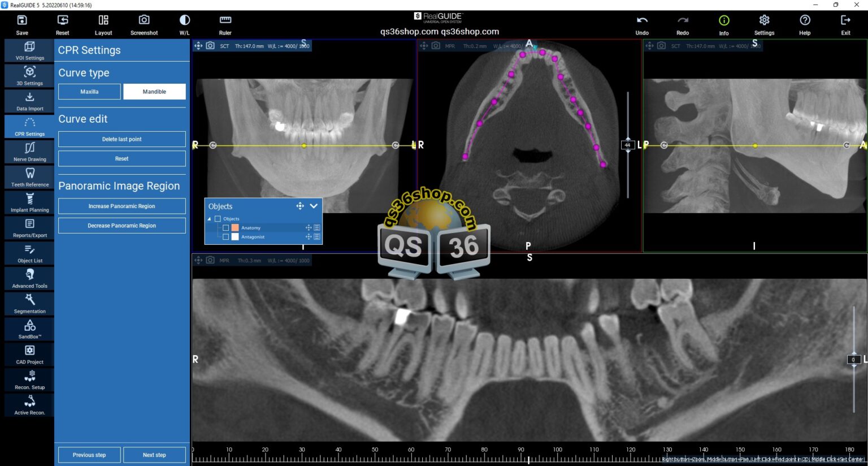Check the root Objects checkbox
Viewport: 868px width, 466px height.
(x=218, y=218)
